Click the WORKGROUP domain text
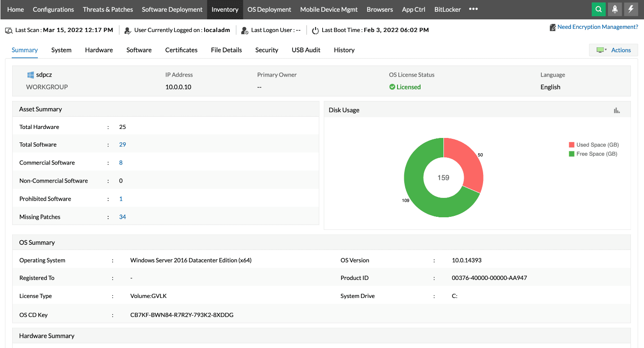 (47, 87)
